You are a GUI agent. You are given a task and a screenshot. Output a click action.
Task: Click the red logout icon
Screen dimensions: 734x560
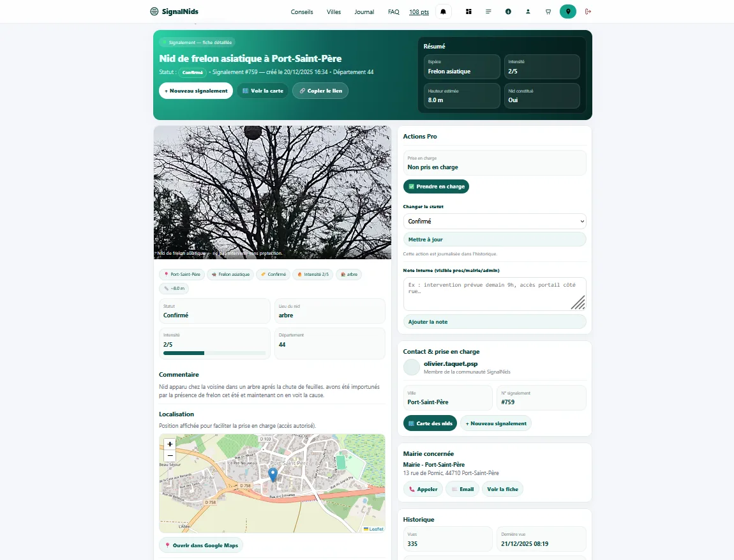(588, 11)
